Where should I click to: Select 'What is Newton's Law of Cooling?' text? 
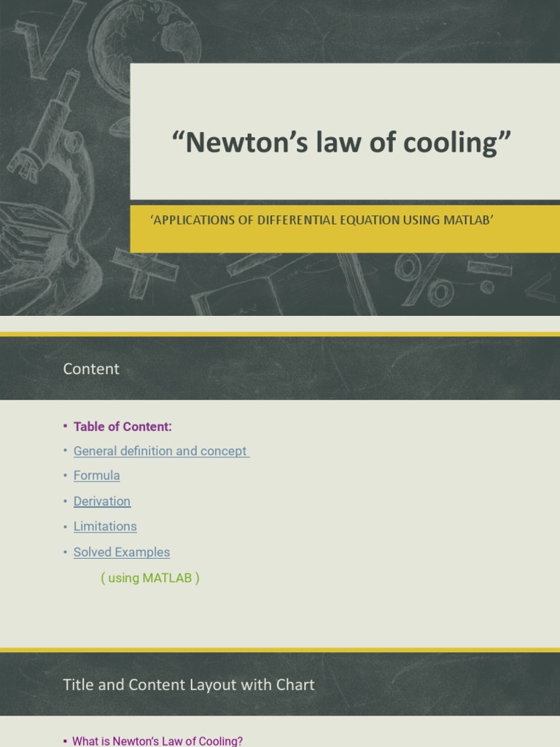157,741
